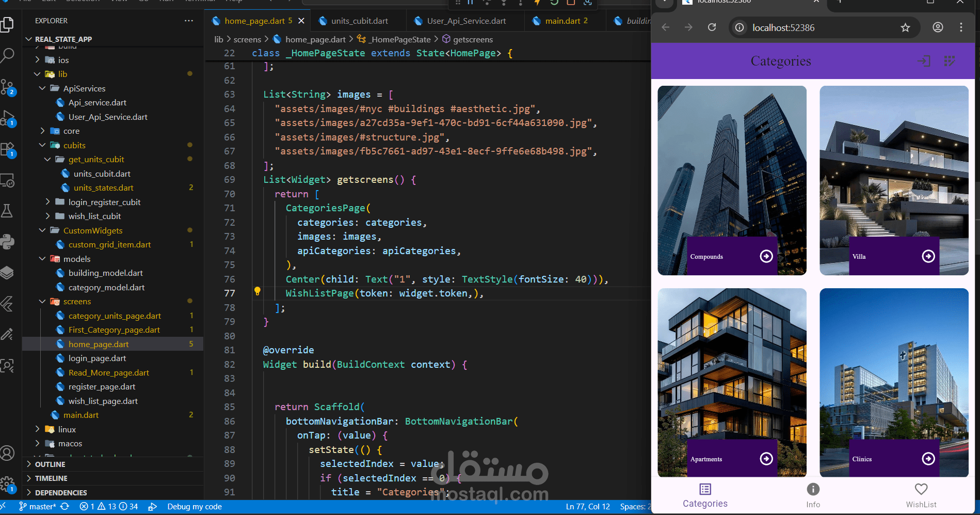The image size is (980, 515).
Task: Click the lightbulb code action on line 77
Action: pos(258,291)
